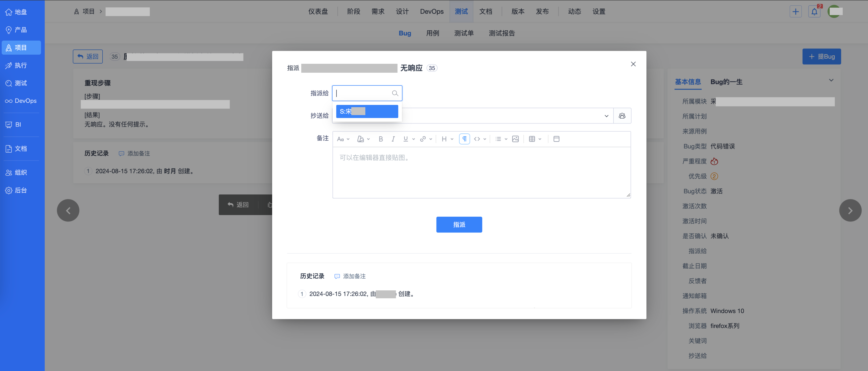The width and height of the screenshot is (868, 371).
Task: Click the search icon in the 指派给 field
Action: click(395, 93)
